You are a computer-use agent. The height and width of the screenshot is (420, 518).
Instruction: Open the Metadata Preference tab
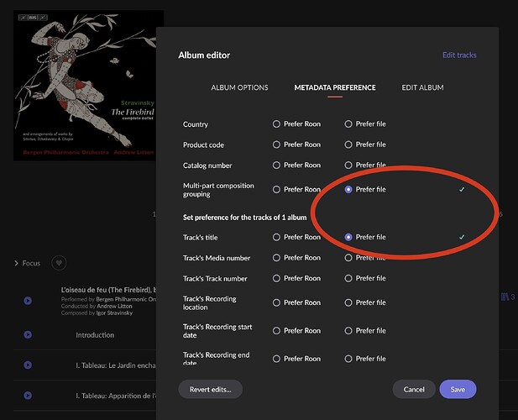(335, 87)
